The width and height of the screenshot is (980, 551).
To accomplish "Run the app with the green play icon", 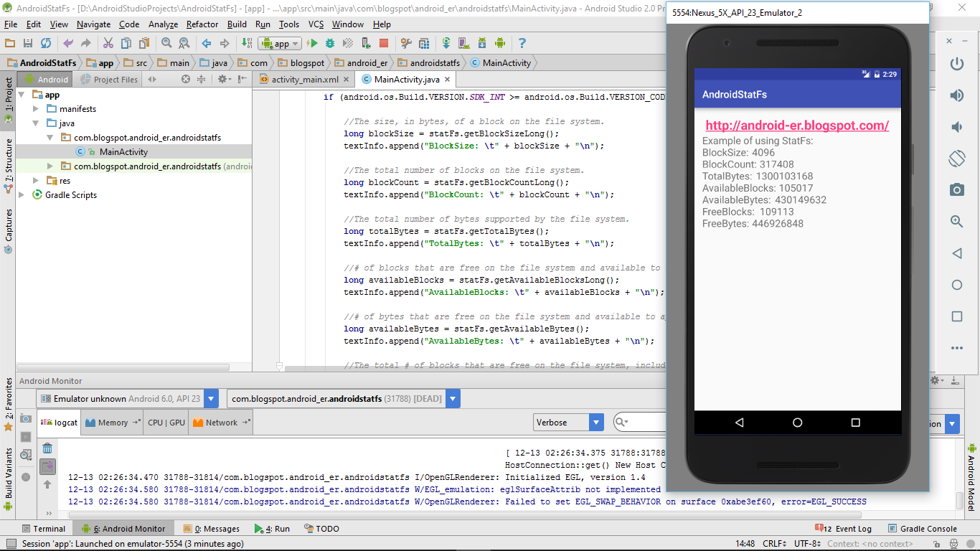I will click(x=313, y=43).
